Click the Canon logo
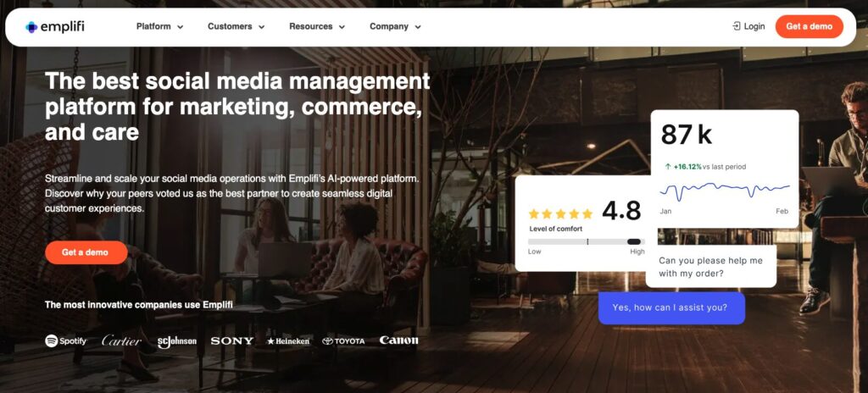The width and height of the screenshot is (868, 393). (x=398, y=340)
